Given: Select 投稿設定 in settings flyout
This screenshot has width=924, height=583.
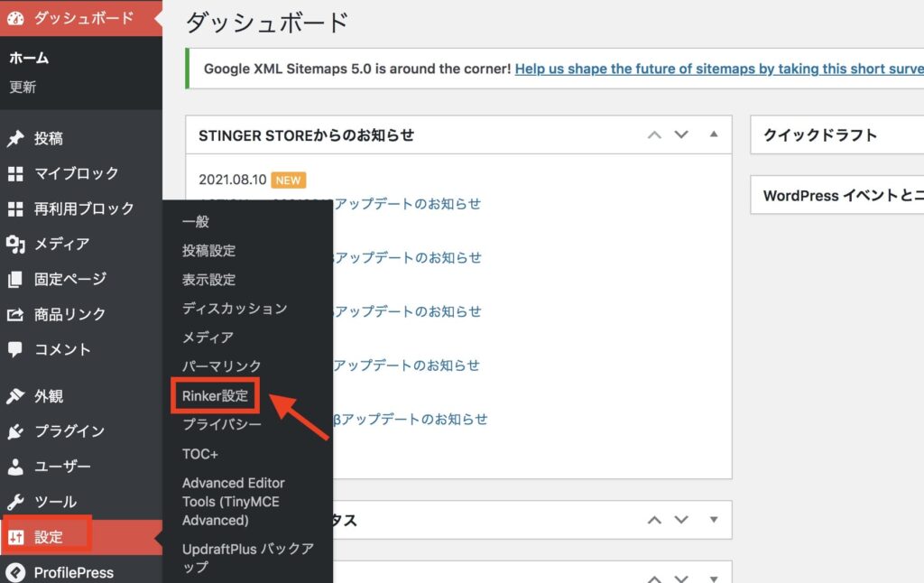Looking at the screenshot, I should coord(208,251).
